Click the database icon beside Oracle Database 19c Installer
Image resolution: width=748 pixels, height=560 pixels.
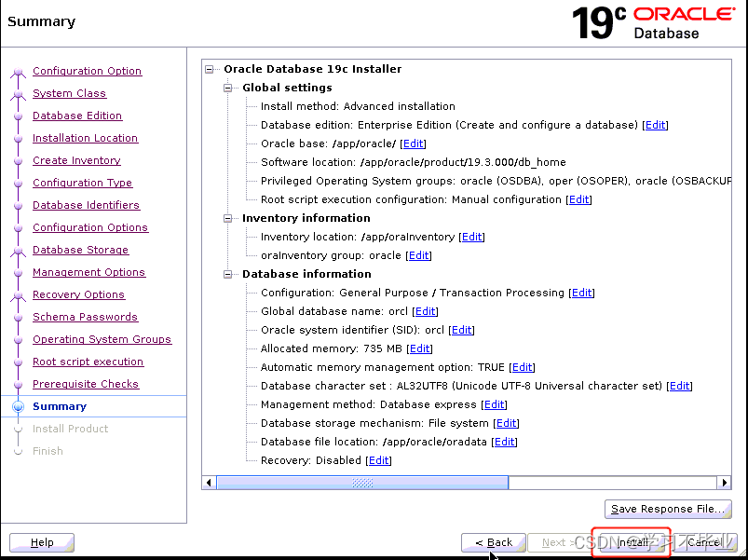[x=211, y=68]
